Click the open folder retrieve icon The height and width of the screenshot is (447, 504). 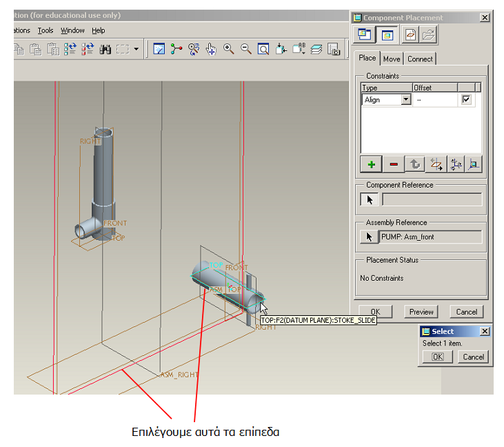tap(428, 34)
